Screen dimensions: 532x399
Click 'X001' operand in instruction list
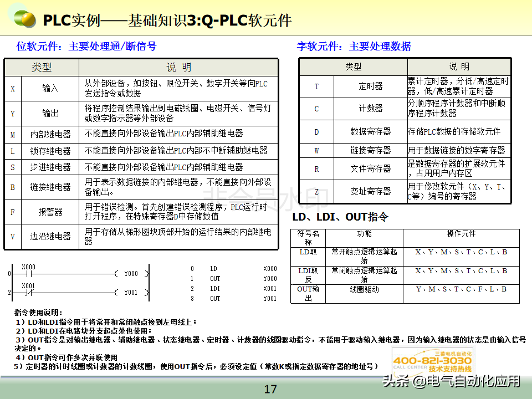[270, 288]
